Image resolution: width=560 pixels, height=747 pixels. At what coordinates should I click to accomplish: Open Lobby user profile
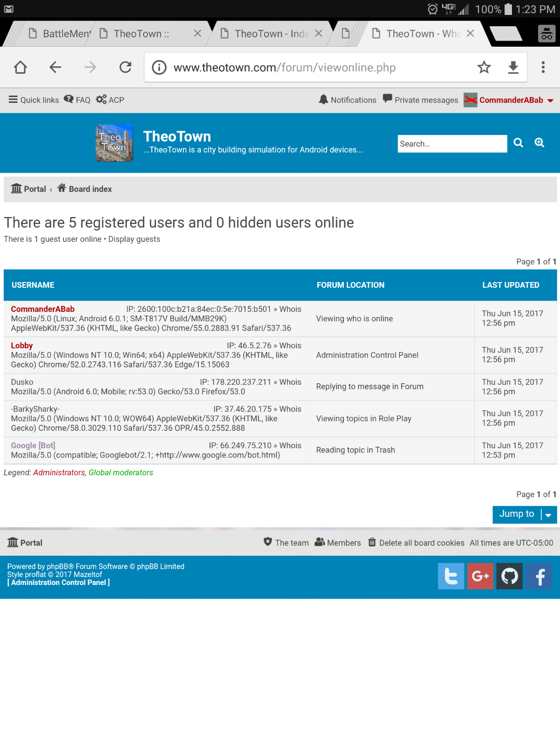point(22,345)
